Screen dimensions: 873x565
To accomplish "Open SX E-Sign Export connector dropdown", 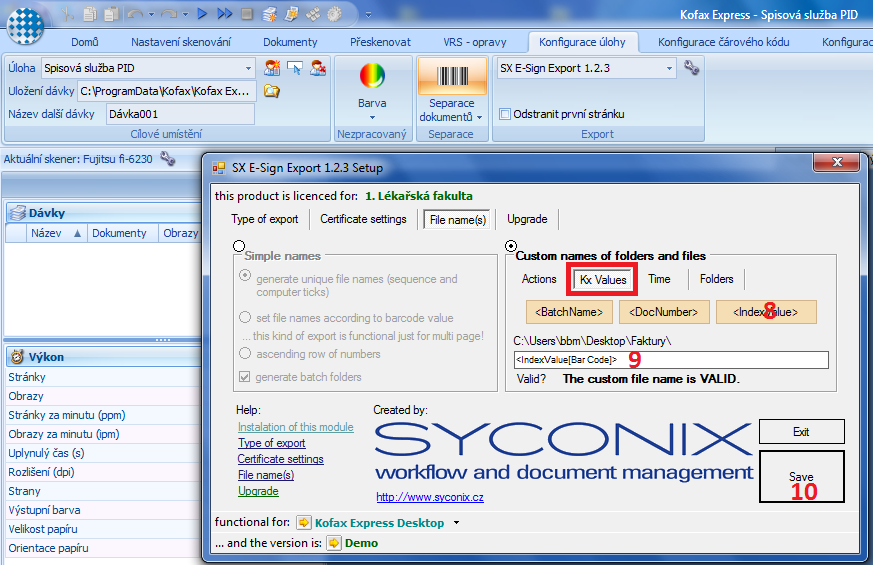I will pos(669,68).
